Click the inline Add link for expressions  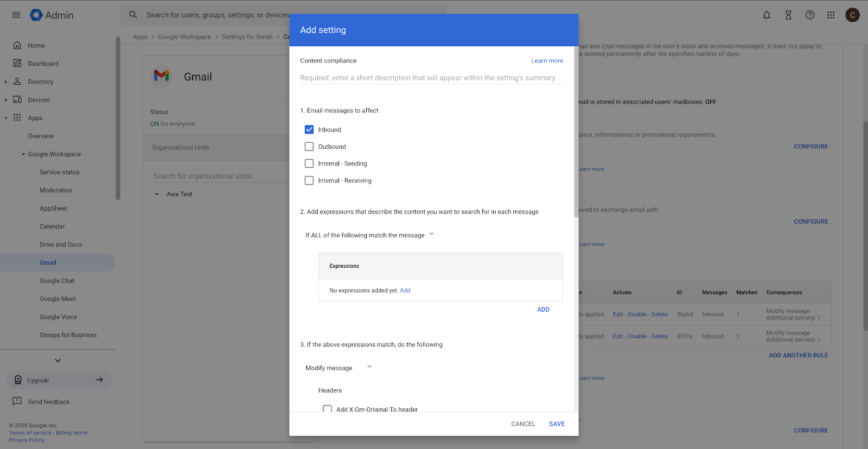click(x=405, y=290)
